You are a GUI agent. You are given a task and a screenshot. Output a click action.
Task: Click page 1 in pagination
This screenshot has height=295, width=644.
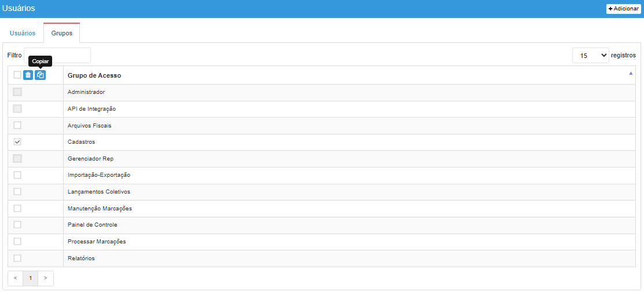(x=31, y=278)
